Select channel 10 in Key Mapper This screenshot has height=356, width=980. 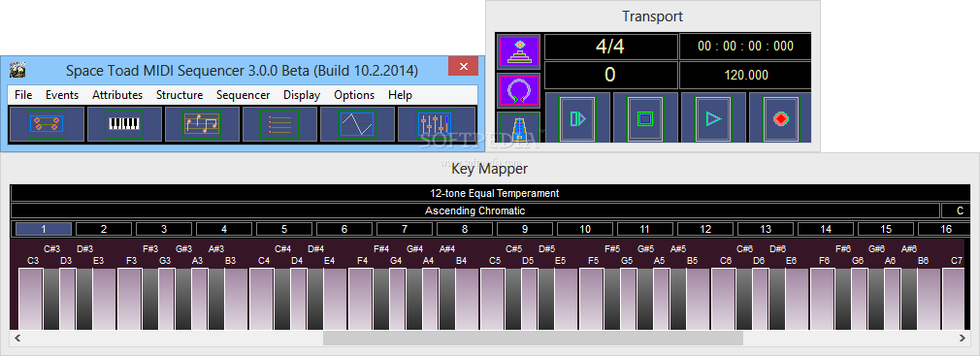pos(585,229)
